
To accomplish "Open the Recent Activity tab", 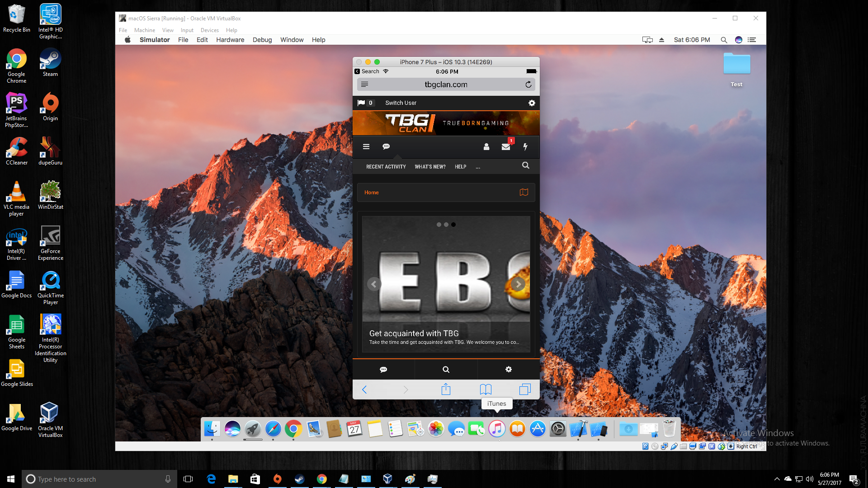I will pyautogui.click(x=386, y=167).
